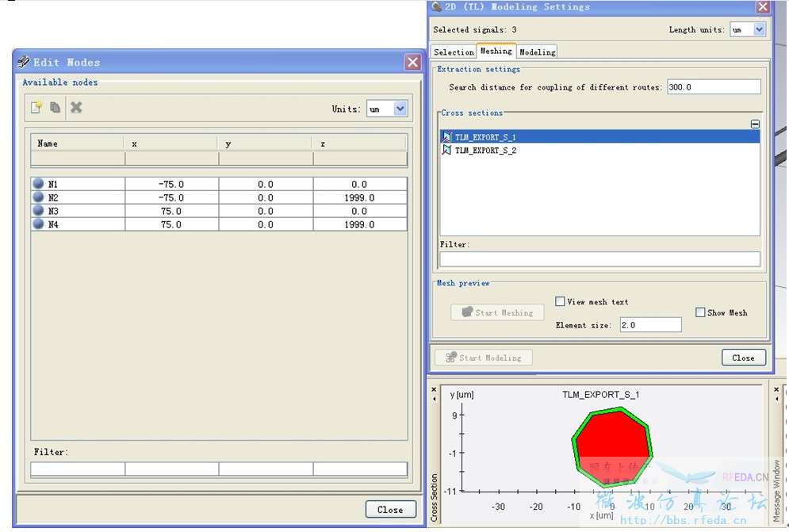
Task: Switch to the Modeling tab
Action: [537, 52]
